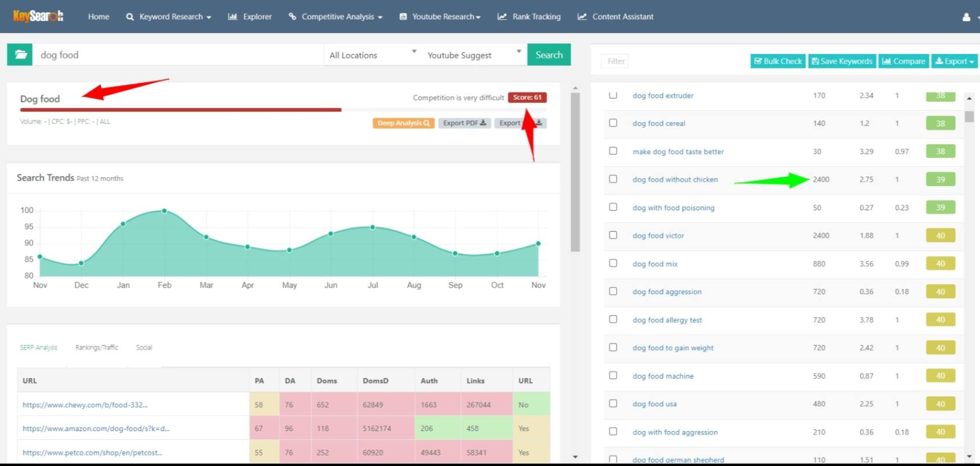The image size is (980, 466).
Task: Check the box for dog food allergy test
Action: tap(613, 319)
